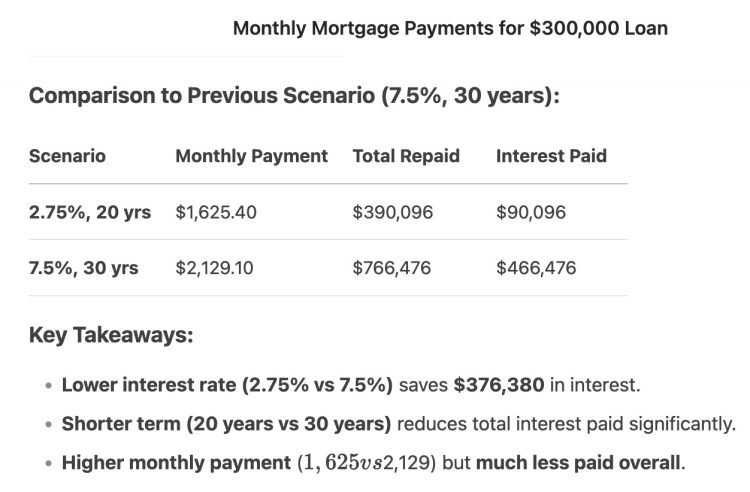Viewport: 750px width, 492px height.
Task: Click the title Monthly Mortgage Payments for $300,000 Loan
Action: 450,28
